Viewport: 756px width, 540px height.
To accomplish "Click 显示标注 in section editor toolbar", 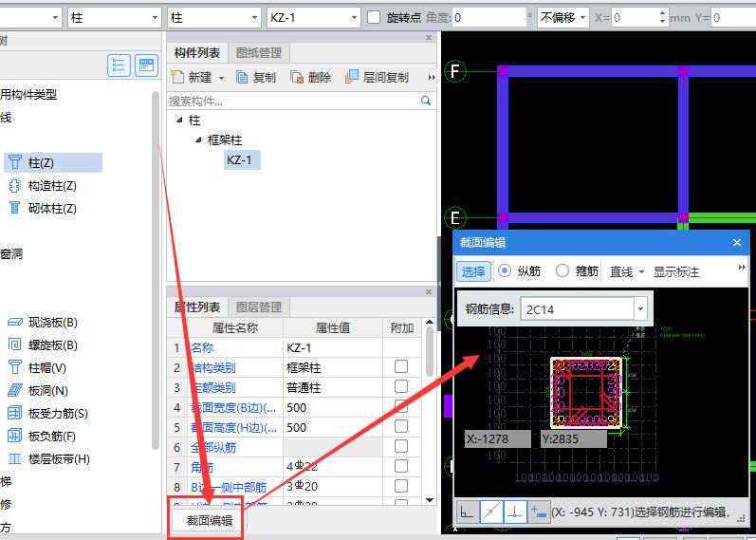I will click(x=676, y=271).
